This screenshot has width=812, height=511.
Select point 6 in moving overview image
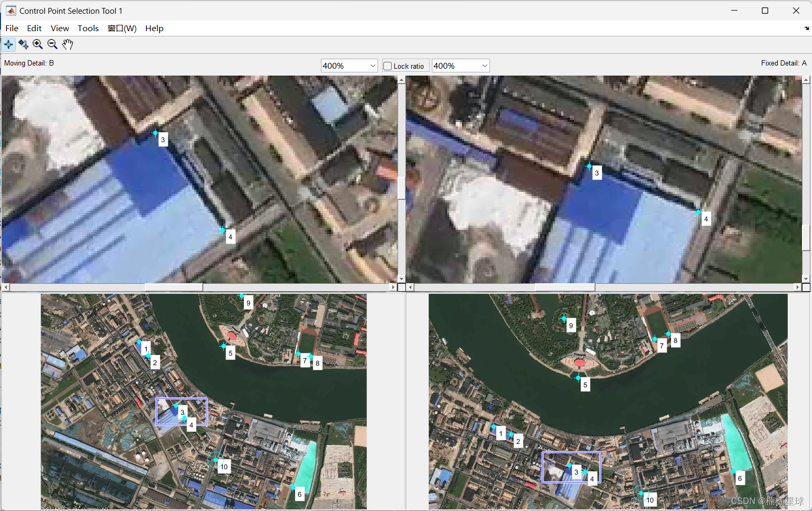pos(293,487)
